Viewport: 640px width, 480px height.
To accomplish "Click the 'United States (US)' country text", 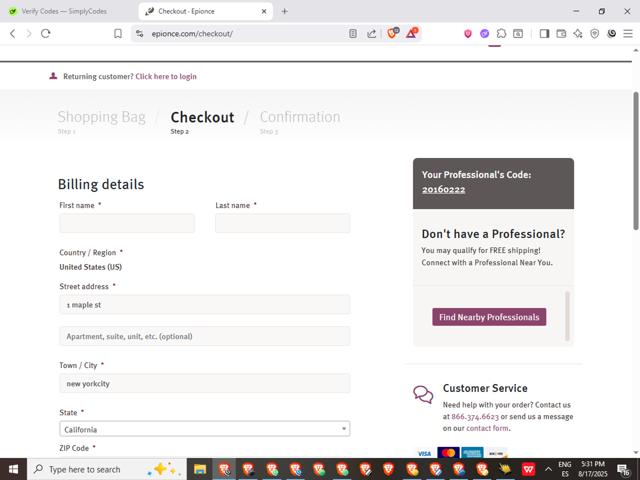I will pyautogui.click(x=91, y=267).
